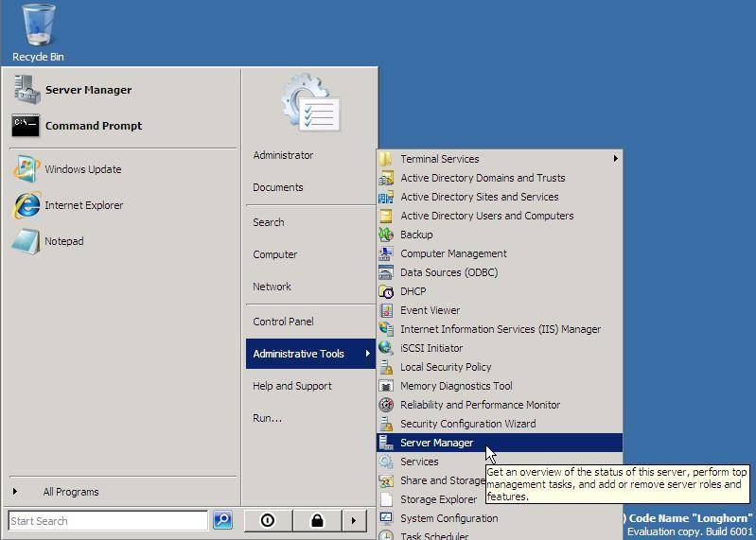The image size is (756, 540).
Task: Select the System Configuration label
Action: click(x=448, y=518)
